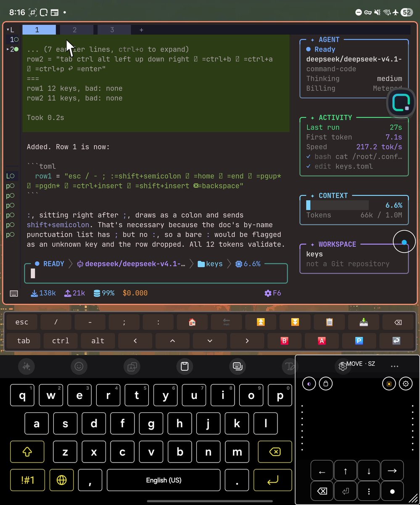Click the keys folder breadcrumb segment
420x505 pixels.
click(210, 264)
